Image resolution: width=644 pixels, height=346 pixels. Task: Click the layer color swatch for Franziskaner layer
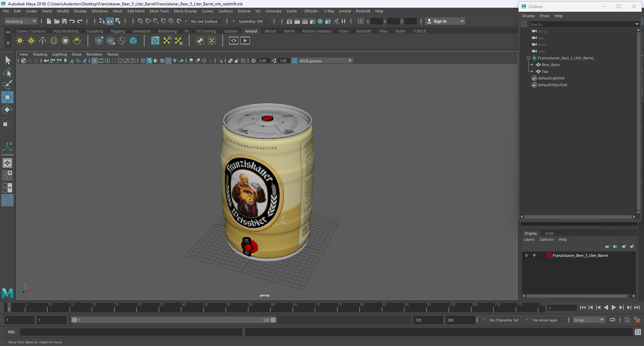tap(549, 255)
